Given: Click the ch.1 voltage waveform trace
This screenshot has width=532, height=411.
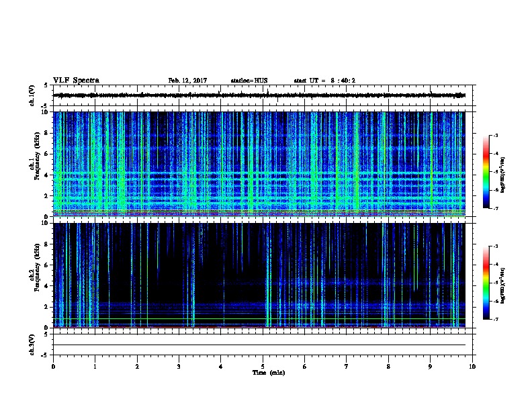Looking at the screenshot, I should click(x=259, y=95).
